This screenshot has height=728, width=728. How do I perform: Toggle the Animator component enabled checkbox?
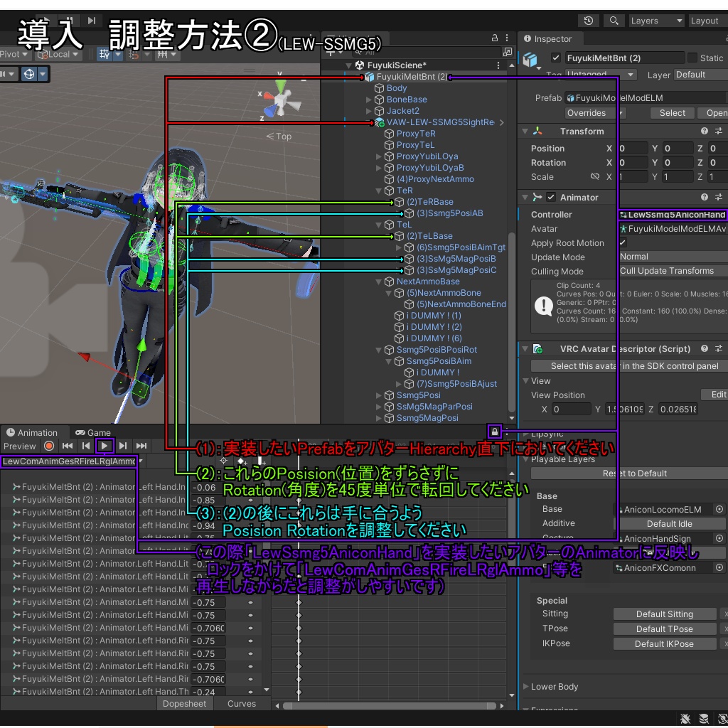coord(551,198)
